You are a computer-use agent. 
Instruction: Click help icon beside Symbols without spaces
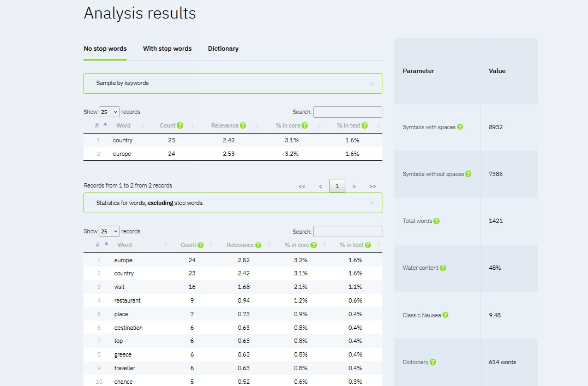coord(468,174)
